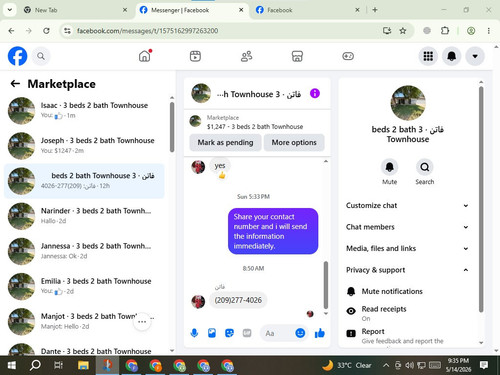Bookmark this page with star icon

click(x=403, y=31)
